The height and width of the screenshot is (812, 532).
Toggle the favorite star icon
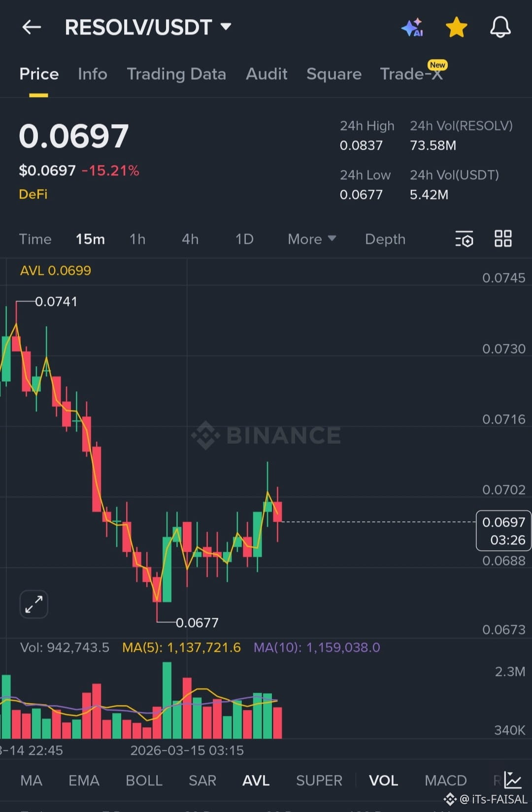click(456, 27)
